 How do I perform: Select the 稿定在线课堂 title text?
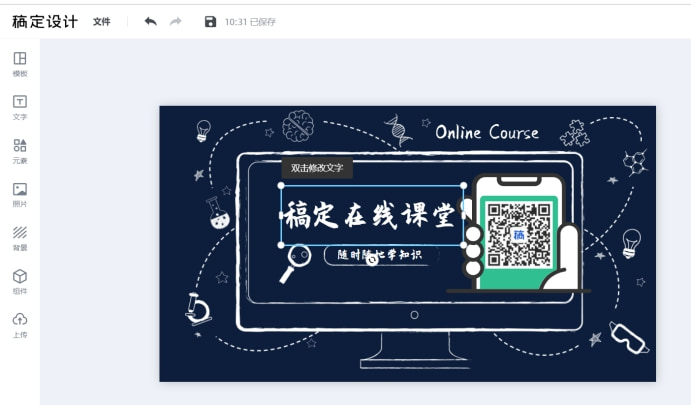[x=369, y=216]
